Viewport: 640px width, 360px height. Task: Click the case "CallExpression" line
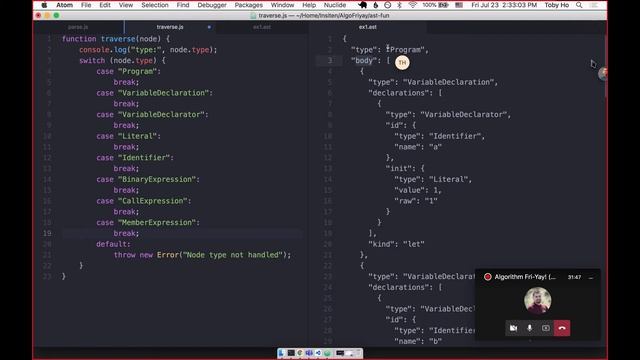click(144, 201)
